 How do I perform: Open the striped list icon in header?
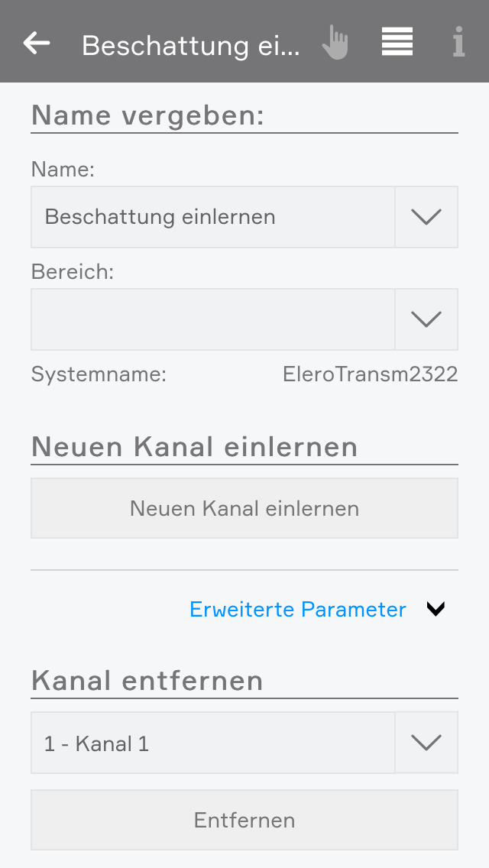coord(397,42)
